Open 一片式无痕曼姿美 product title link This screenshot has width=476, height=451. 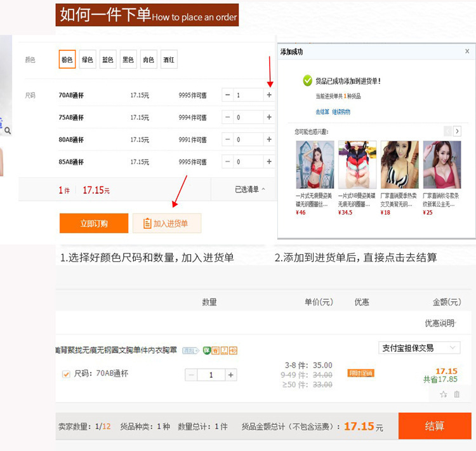pyautogui.click(x=314, y=199)
